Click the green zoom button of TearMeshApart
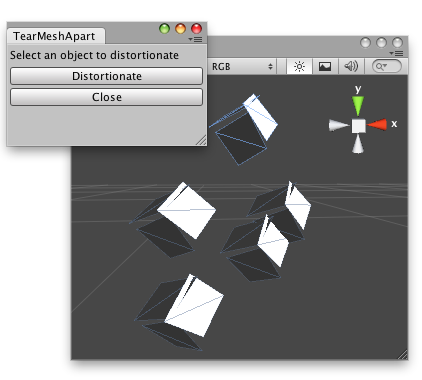This screenshot has height=380, width=422. [164, 29]
